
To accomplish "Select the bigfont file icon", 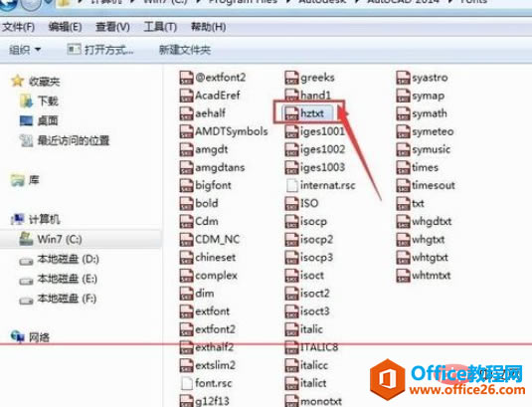I will (x=186, y=185).
